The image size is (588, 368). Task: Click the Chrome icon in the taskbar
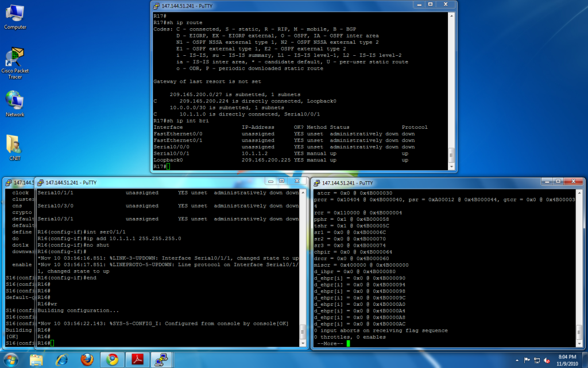coord(112,359)
